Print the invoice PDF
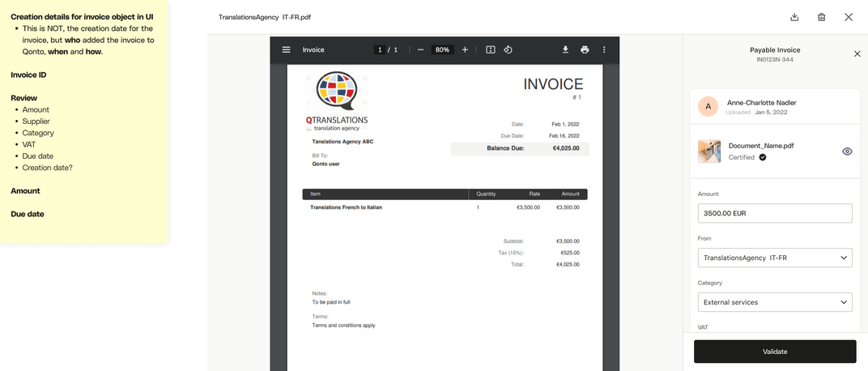The width and height of the screenshot is (868, 371). 585,49
